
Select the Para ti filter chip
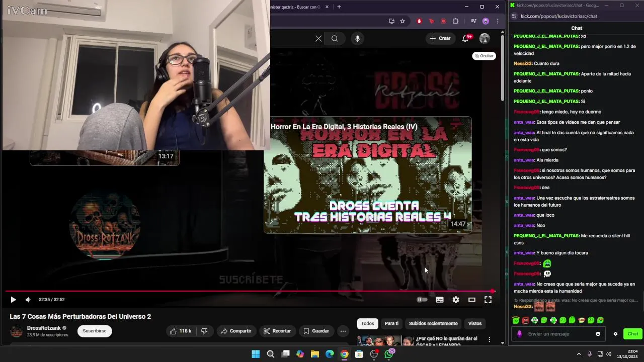391,324
